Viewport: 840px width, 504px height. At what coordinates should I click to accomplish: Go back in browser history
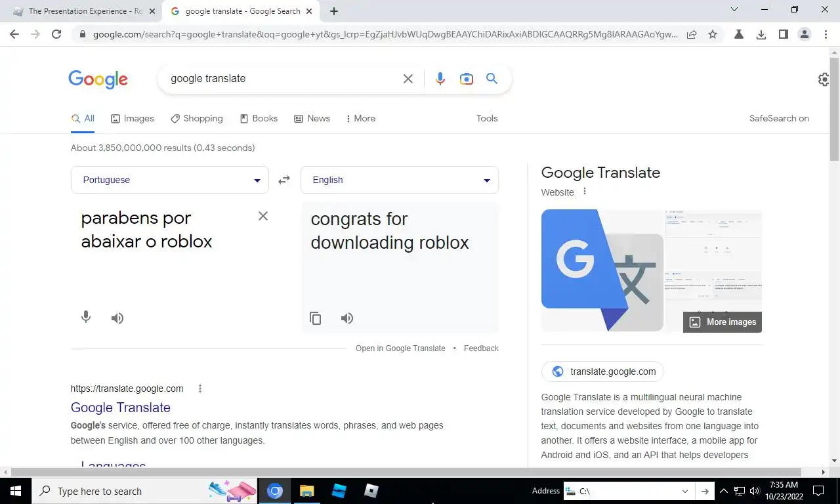coord(14,34)
